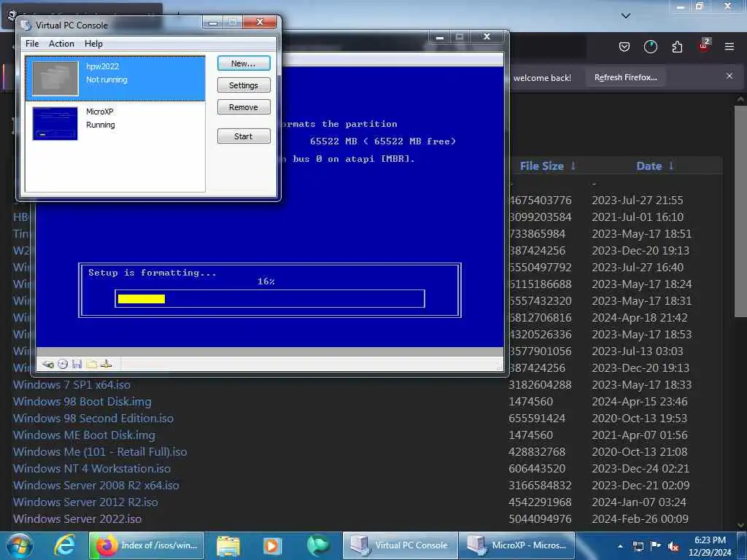Click the Refresh Firefox... button

point(625,77)
